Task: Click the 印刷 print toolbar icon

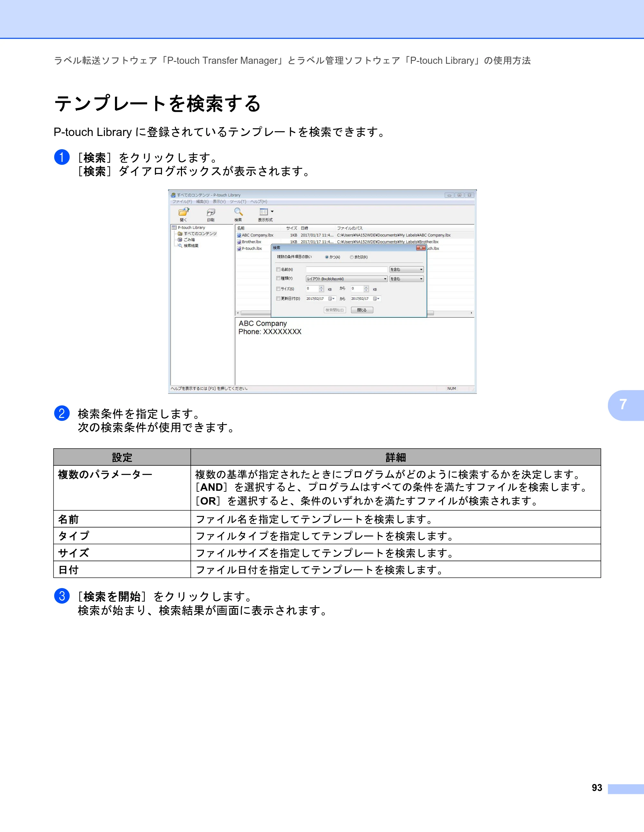Action: pyautogui.click(x=211, y=212)
